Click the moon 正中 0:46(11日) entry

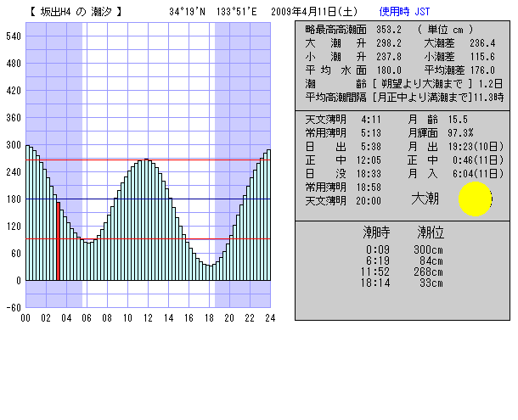coord(455,160)
